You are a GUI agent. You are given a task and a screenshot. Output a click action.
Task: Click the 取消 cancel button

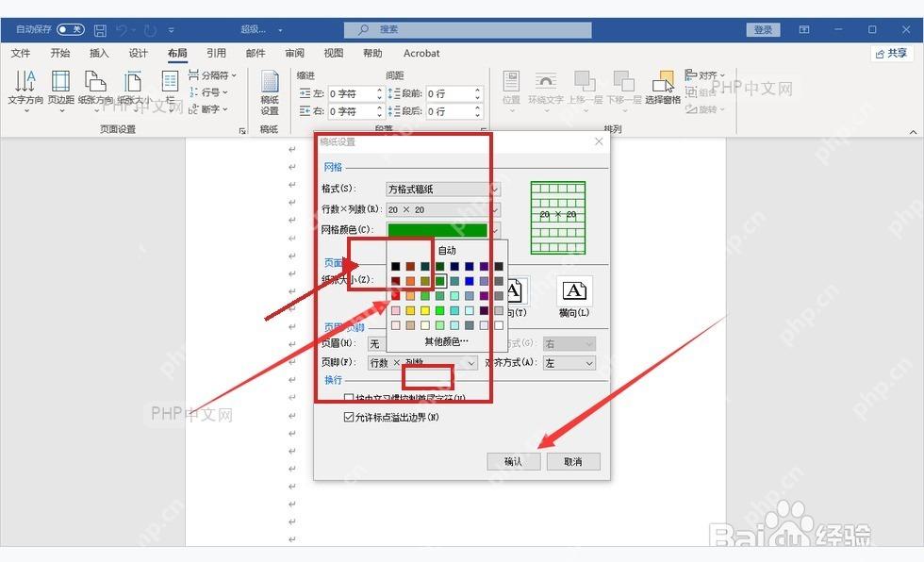[x=573, y=461]
